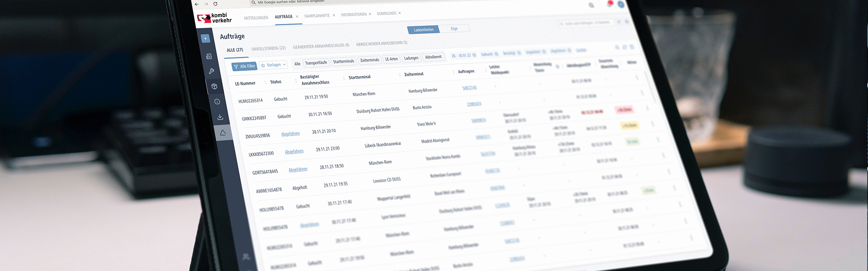Open notifications bell with red badge

(610, 4)
